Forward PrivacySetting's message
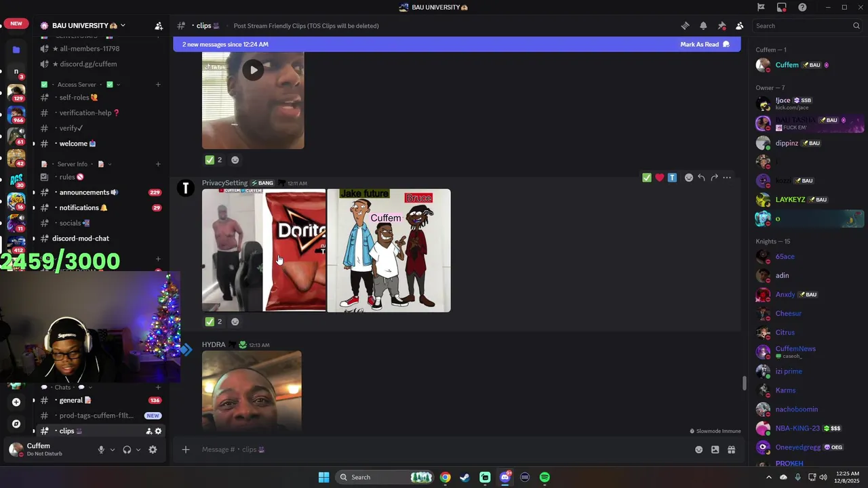The width and height of the screenshot is (868, 488). (714, 178)
